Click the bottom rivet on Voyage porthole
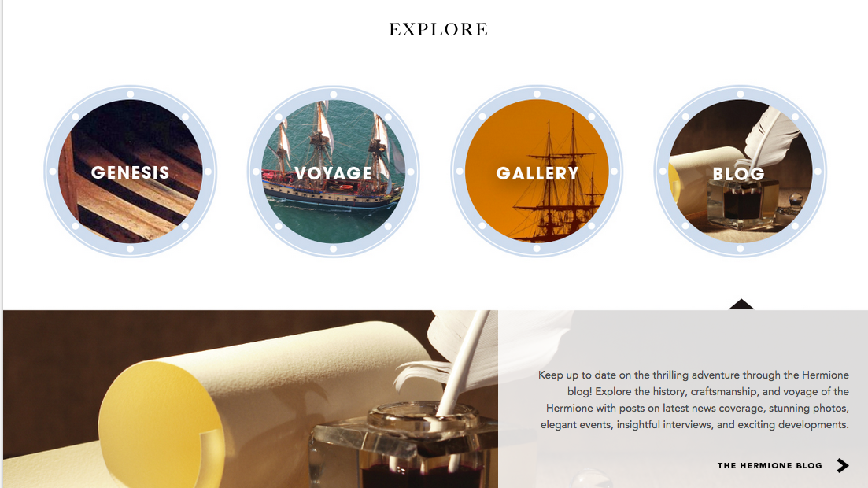Viewport: 868px width, 488px height. 333,249
